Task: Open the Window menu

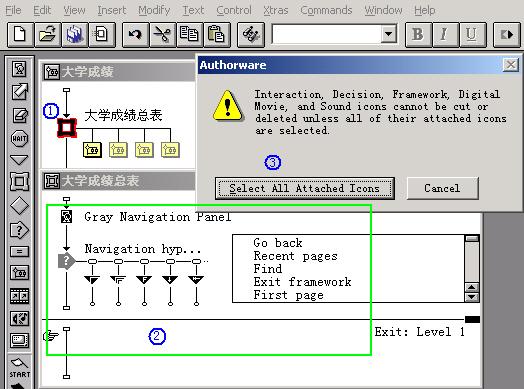Action: pos(383,10)
